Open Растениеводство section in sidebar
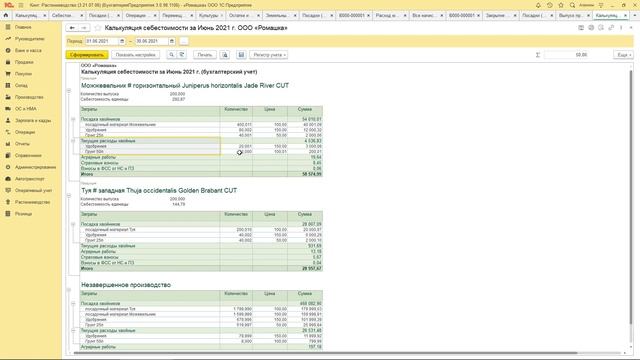 tap(32, 202)
